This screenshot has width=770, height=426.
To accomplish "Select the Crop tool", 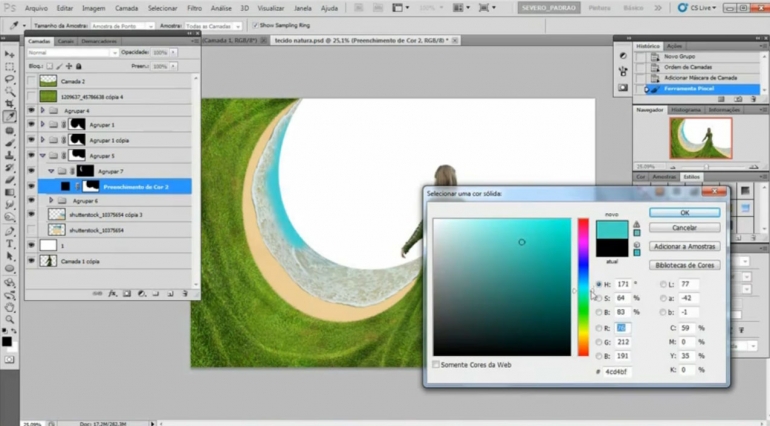I will (9, 104).
